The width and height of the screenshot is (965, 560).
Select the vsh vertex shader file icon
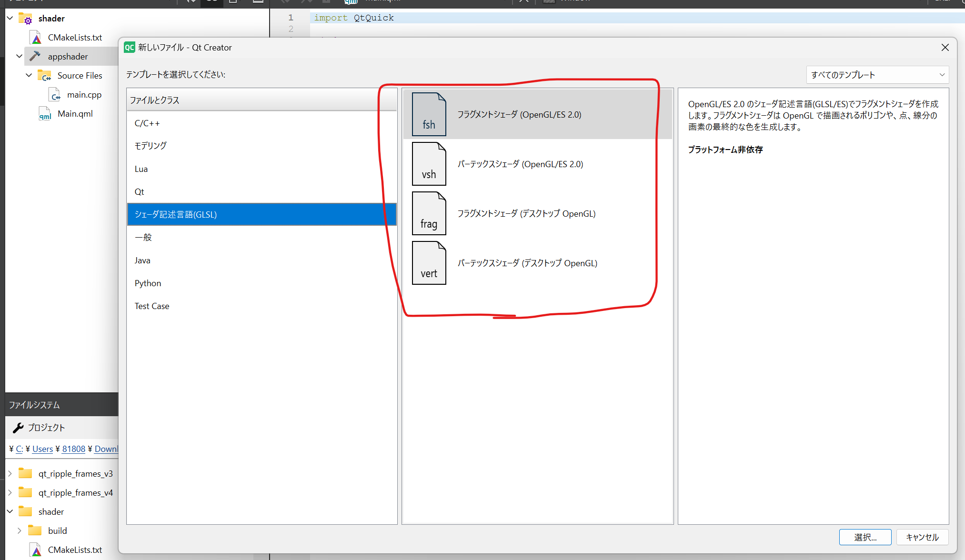pyautogui.click(x=429, y=164)
